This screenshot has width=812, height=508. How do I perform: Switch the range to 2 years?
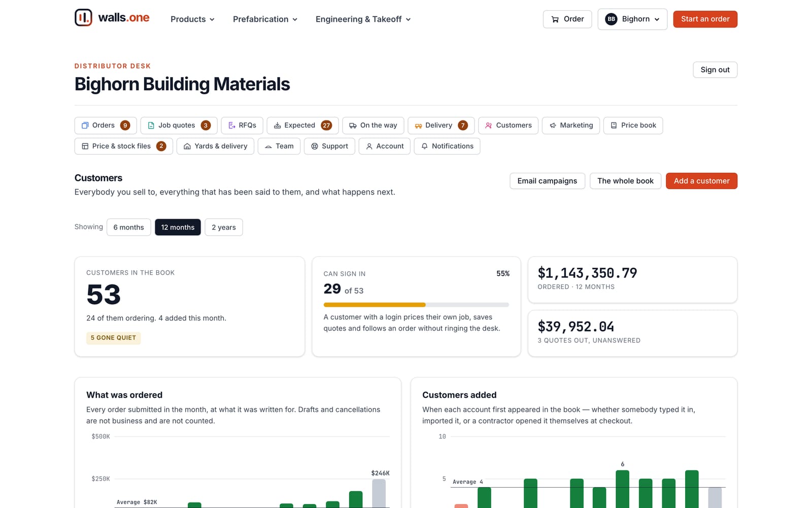pyautogui.click(x=224, y=227)
